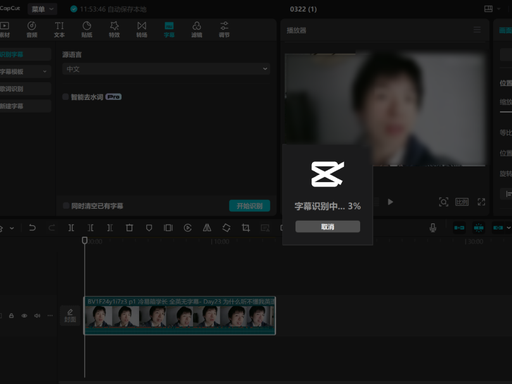Open the track more options (…) icon
The height and width of the screenshot is (384, 512).
(50, 315)
